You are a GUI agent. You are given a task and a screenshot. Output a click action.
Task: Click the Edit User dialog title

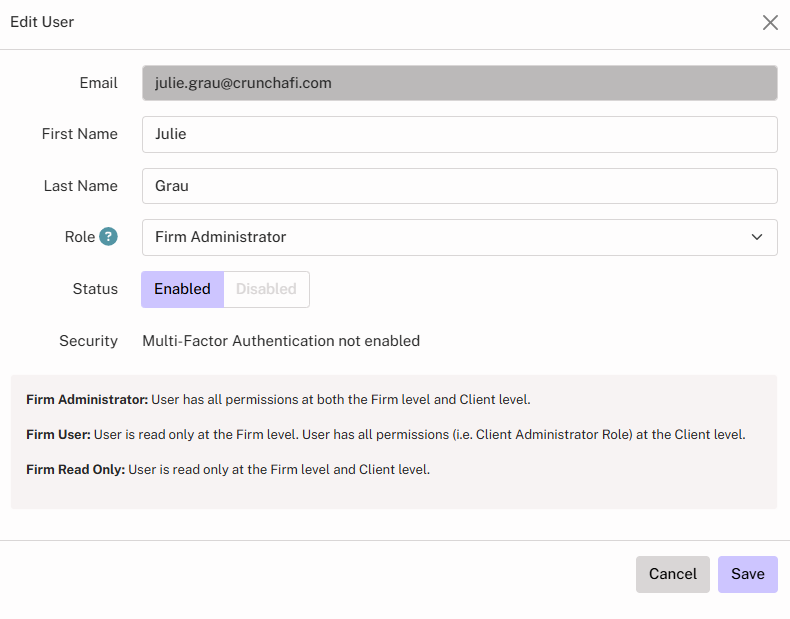[x=42, y=22]
